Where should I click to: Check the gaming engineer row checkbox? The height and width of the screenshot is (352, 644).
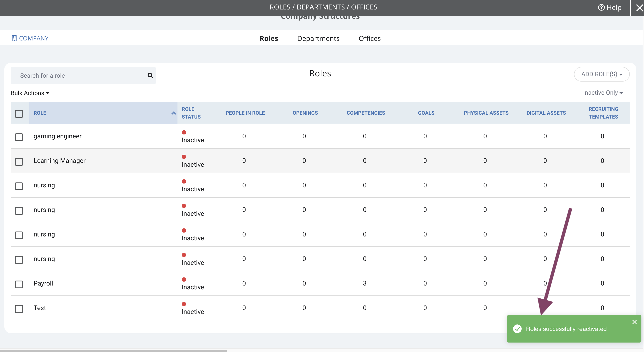[19, 137]
